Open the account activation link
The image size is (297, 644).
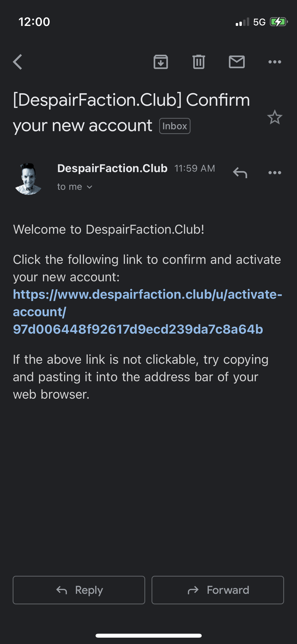[148, 312]
